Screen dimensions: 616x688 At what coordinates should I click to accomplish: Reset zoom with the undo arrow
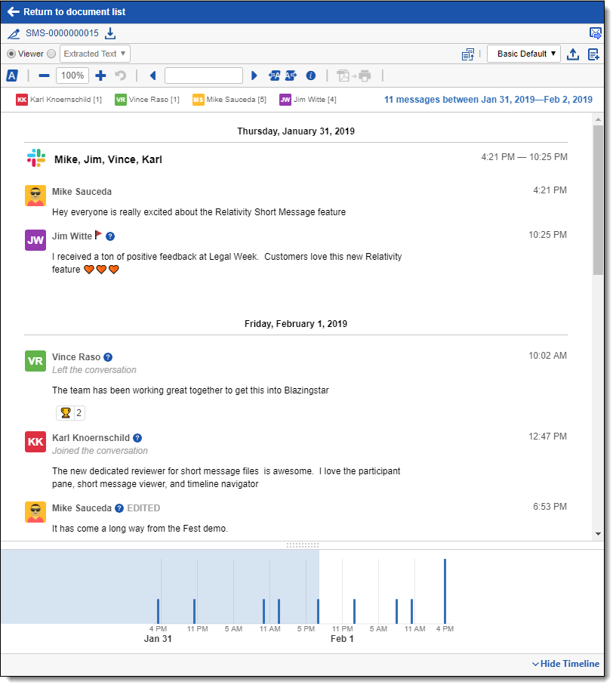120,76
